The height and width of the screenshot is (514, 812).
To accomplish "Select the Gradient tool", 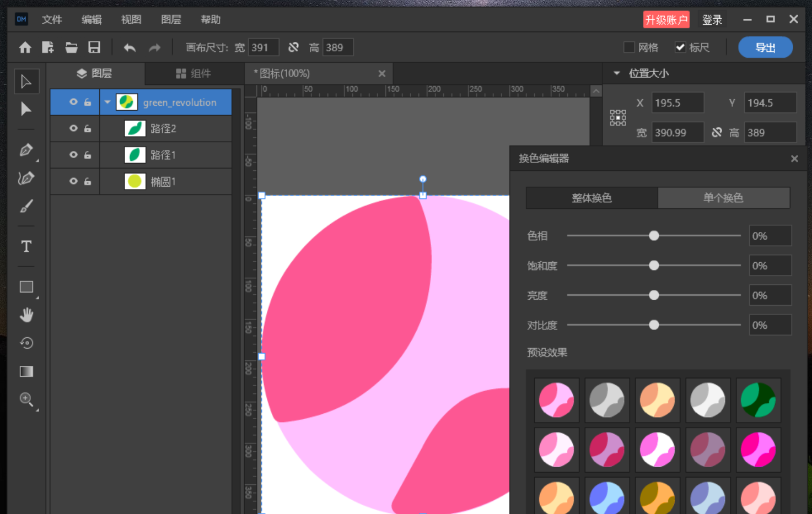I will [x=26, y=371].
